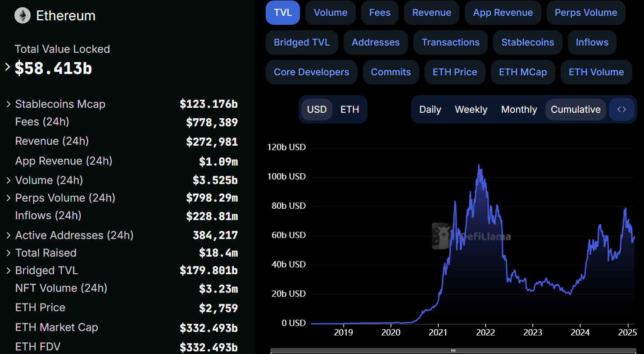Click the TVL peak near 2022 on chart
Image resolution: width=644 pixels, height=354 pixels.
pos(479,165)
